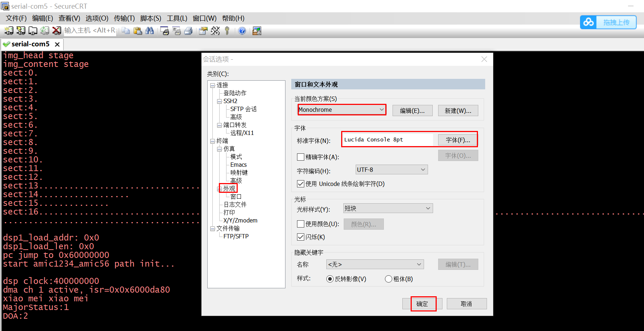Viewport: 644px width, 331px height.
Task: Select 窗口 under 外观 in the category tree
Action: tap(236, 196)
